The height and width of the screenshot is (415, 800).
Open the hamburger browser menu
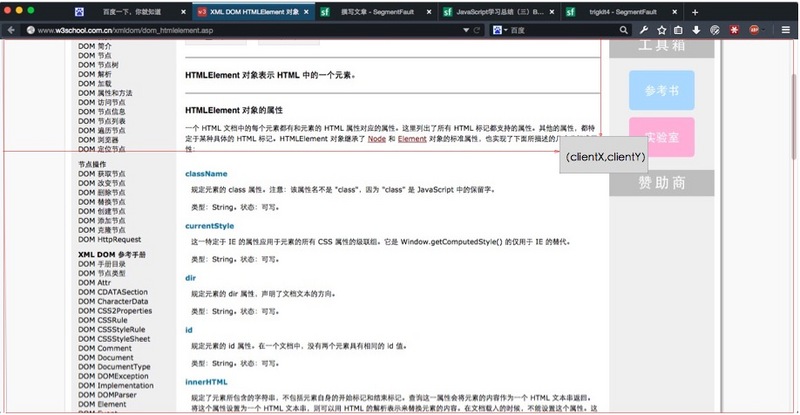tap(786, 30)
